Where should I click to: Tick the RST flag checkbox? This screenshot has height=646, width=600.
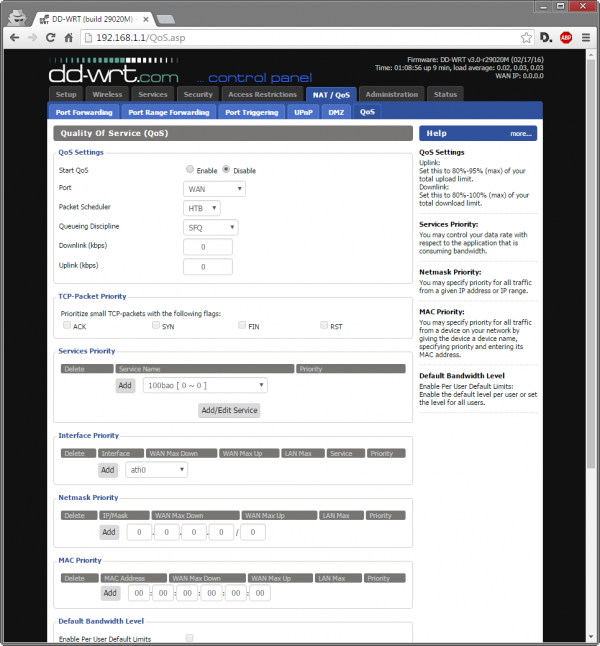[324, 325]
